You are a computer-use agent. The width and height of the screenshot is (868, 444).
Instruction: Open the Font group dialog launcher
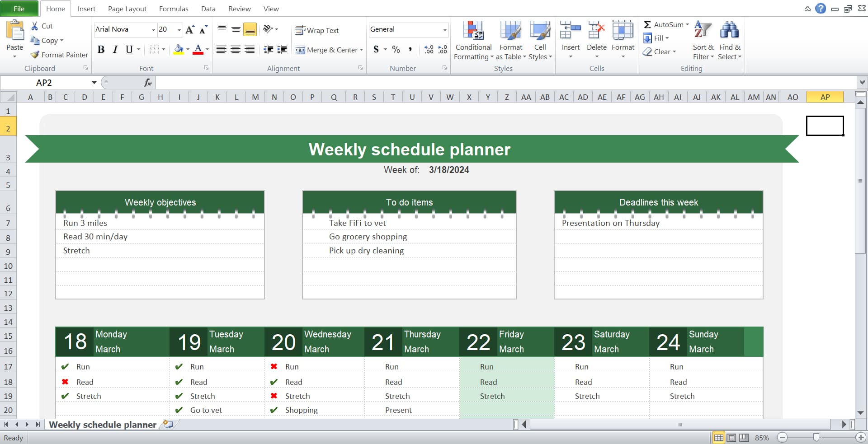(206, 68)
